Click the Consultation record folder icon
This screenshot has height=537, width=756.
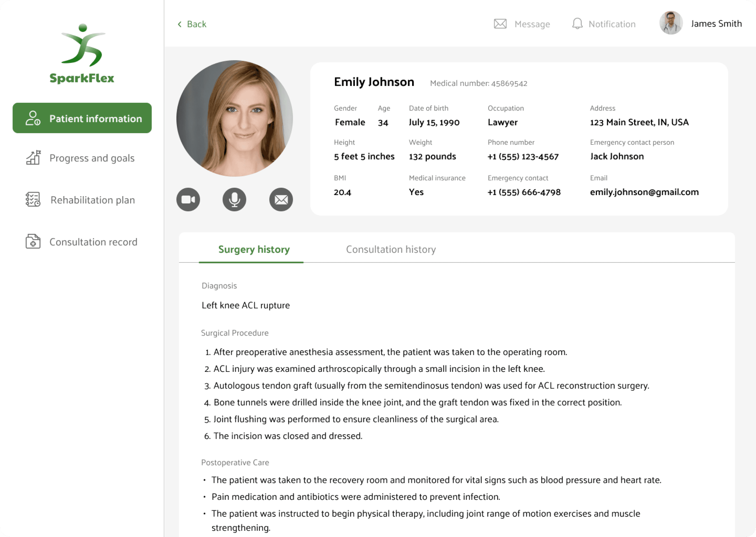point(33,241)
